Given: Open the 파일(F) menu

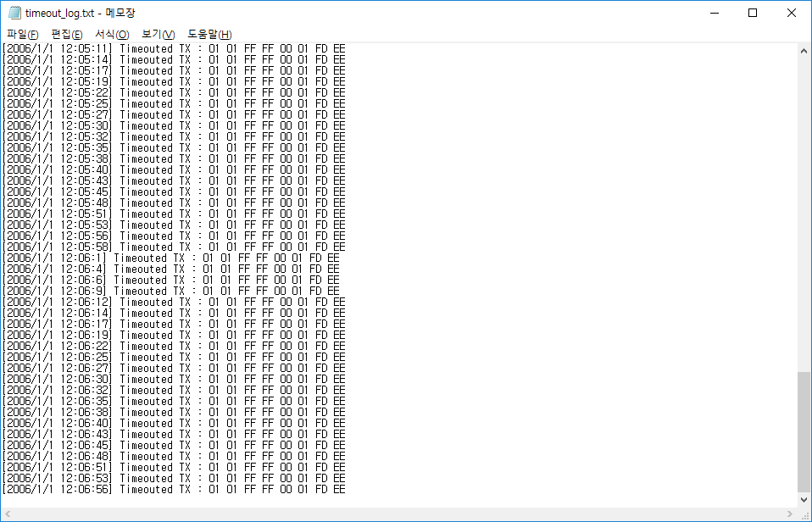Looking at the screenshot, I should pos(23,34).
